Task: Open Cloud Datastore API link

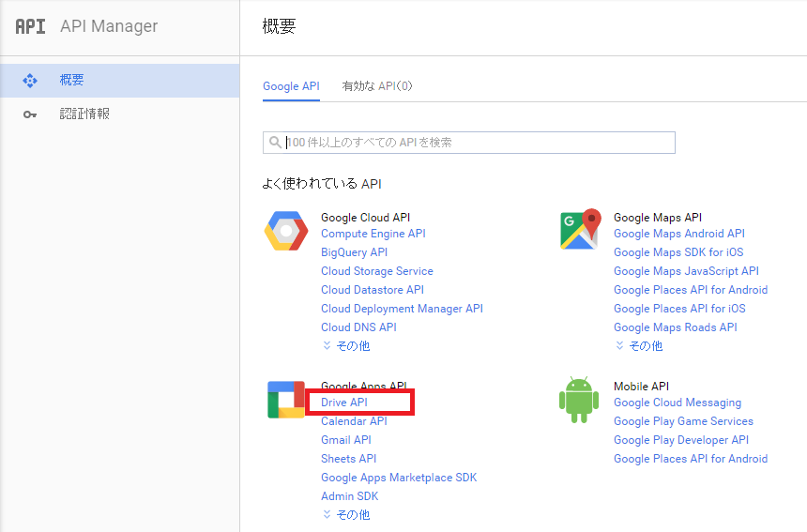Action: pos(373,290)
